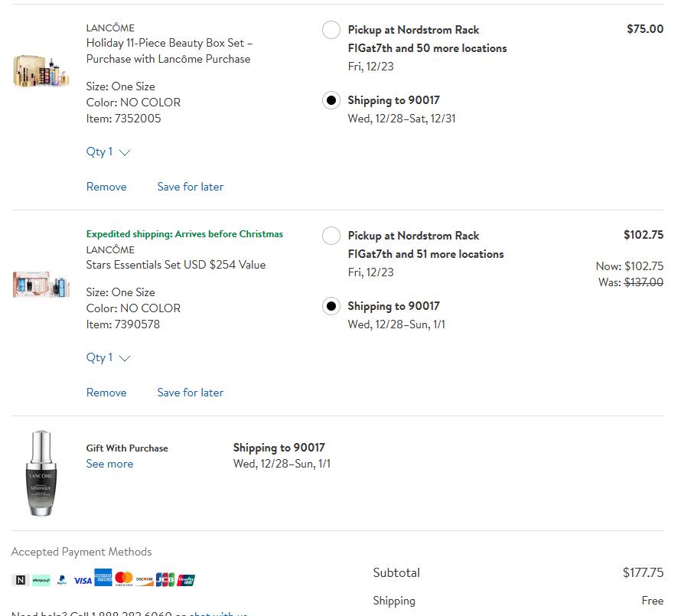Click See more under Gift With Purchase

tap(109, 464)
